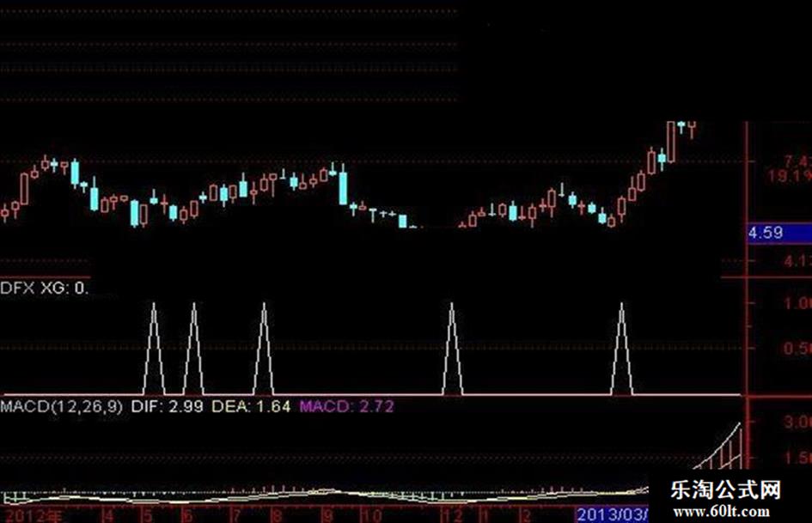
Task: Click the 19.19 price axis label
Action: [x=791, y=177]
